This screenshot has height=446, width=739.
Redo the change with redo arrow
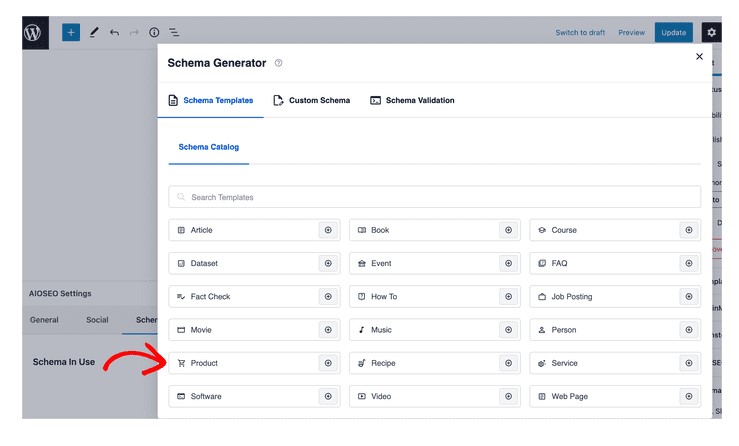click(x=134, y=33)
